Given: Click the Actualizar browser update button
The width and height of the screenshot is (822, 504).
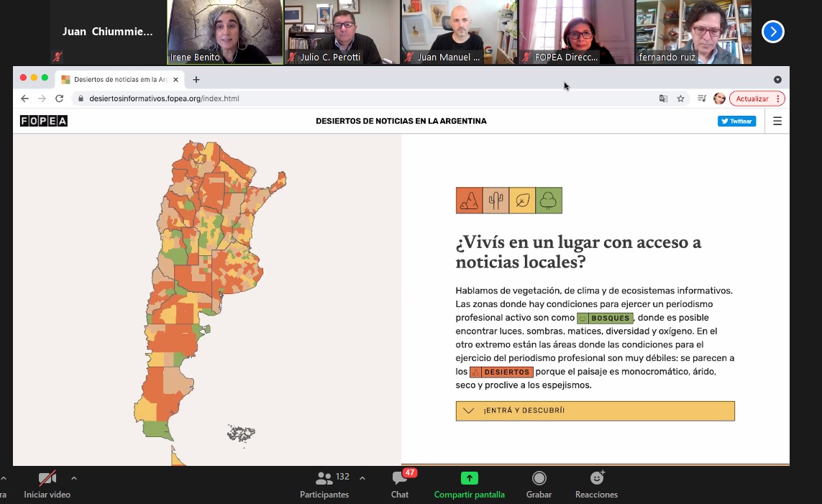Looking at the screenshot, I should (x=752, y=98).
